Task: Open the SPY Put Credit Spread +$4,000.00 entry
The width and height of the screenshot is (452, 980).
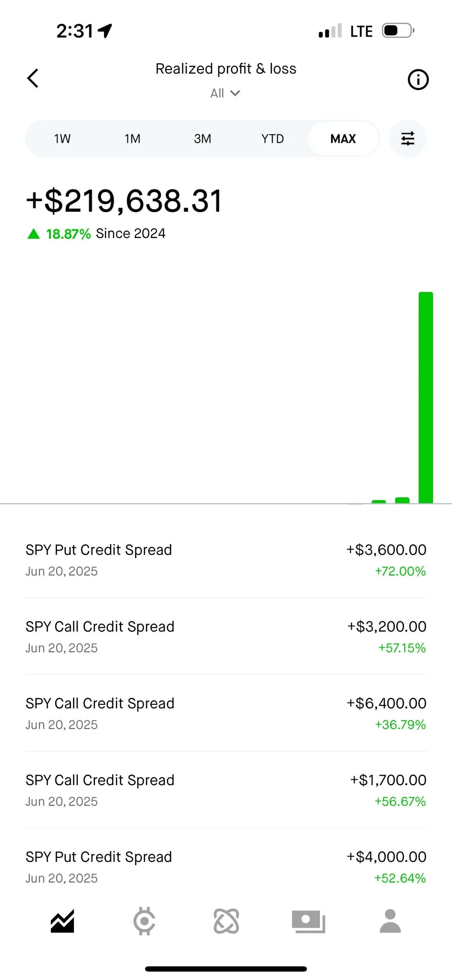Action: tap(226, 867)
